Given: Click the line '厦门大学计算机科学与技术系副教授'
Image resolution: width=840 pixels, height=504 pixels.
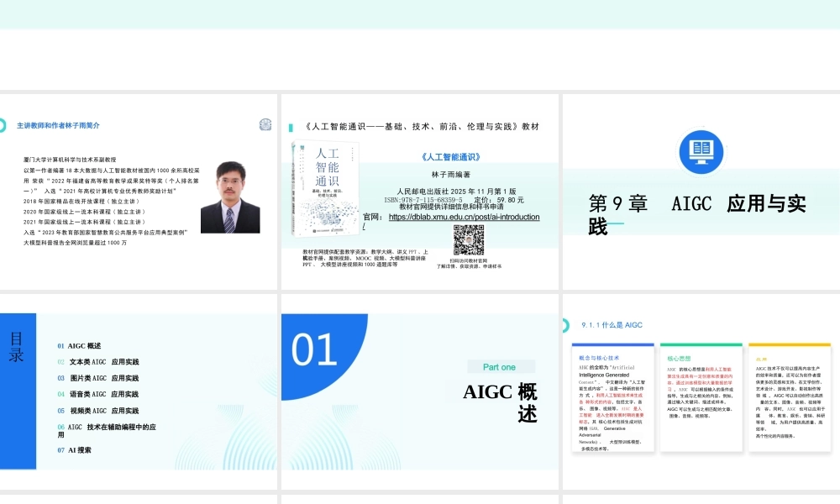Looking at the screenshot, I should pyautogui.click(x=70, y=160).
